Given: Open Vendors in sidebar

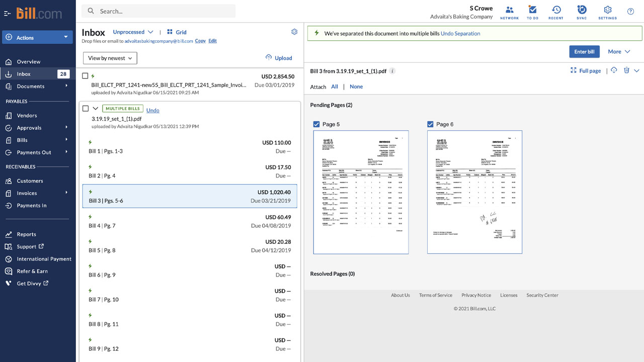Looking at the screenshot, I should click(27, 115).
